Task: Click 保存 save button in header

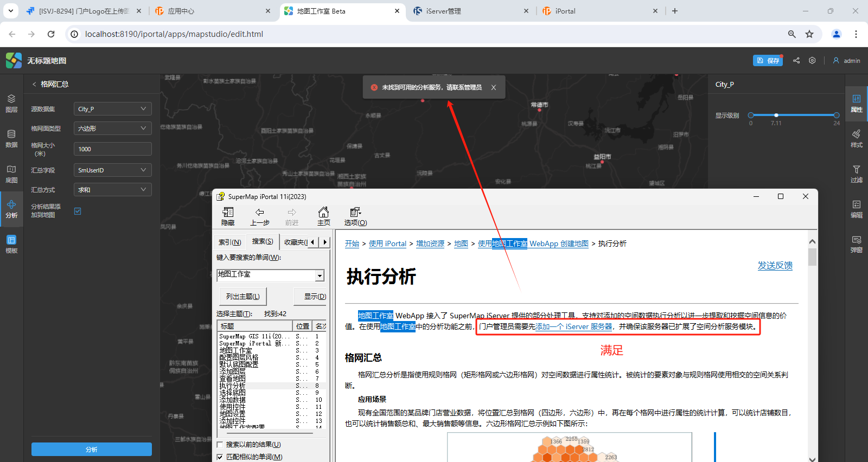Action: pyautogui.click(x=768, y=61)
